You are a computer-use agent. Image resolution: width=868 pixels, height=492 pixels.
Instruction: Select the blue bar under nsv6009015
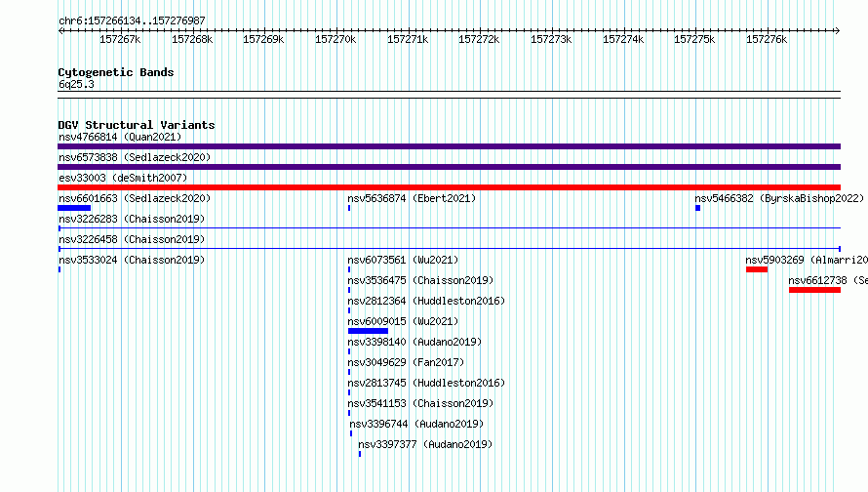click(x=368, y=331)
